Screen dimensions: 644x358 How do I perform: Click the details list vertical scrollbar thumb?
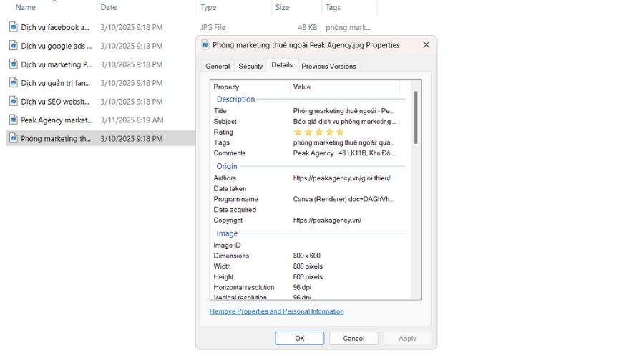[x=416, y=117]
